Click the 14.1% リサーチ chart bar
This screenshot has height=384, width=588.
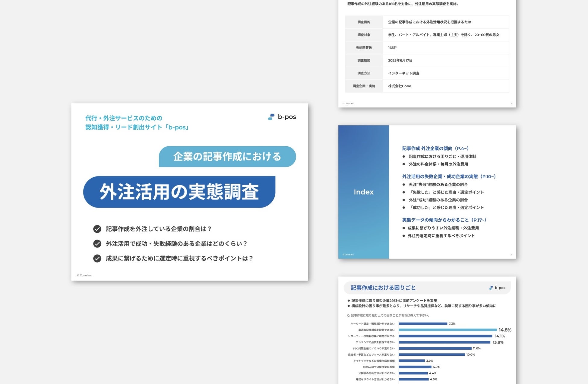point(445,336)
